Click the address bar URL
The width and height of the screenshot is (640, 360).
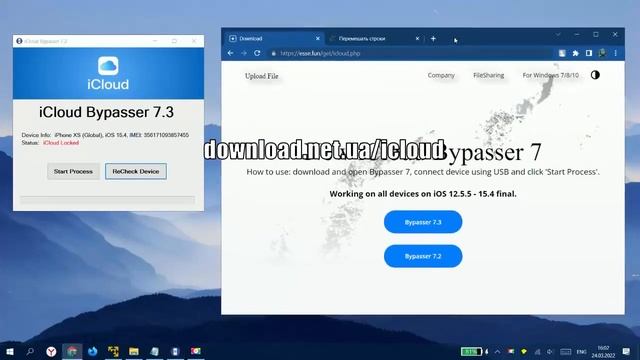(x=320, y=53)
